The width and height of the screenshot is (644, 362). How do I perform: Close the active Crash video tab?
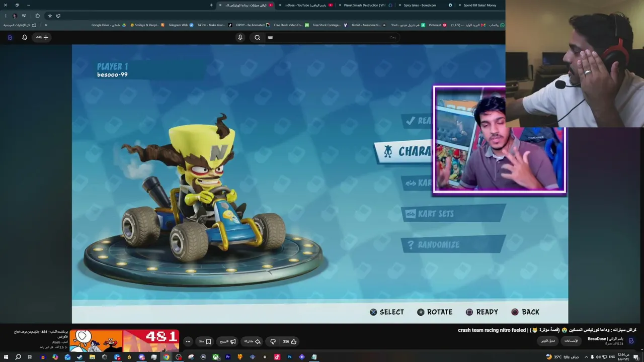tap(220, 5)
